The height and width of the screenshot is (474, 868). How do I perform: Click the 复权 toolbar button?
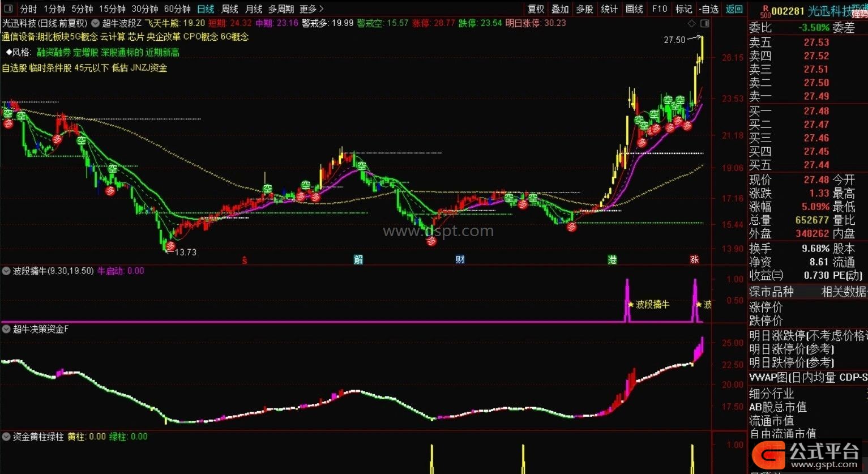536,9
